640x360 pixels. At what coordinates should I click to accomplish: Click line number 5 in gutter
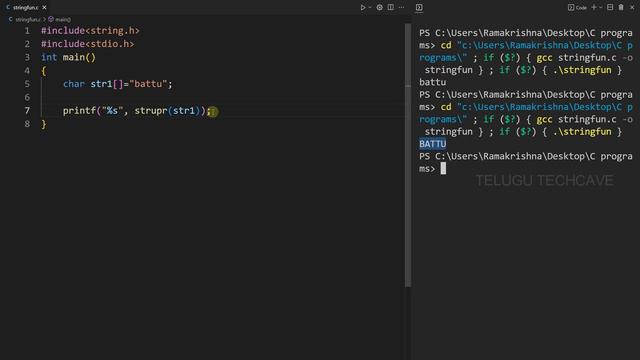(27, 84)
